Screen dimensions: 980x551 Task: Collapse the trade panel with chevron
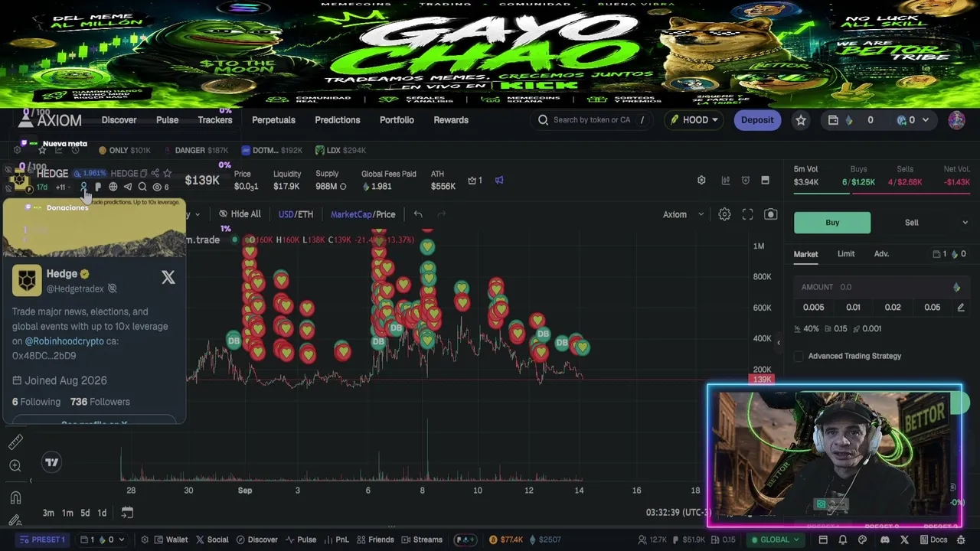[779, 343]
